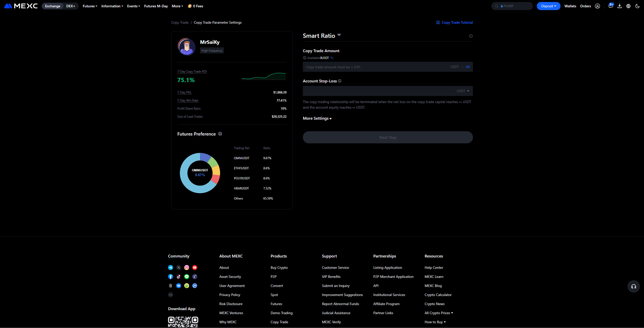Screen dimensions: 644x328
Task: Open the USDT stop-loss unit dropdown
Action: [x=463, y=91]
